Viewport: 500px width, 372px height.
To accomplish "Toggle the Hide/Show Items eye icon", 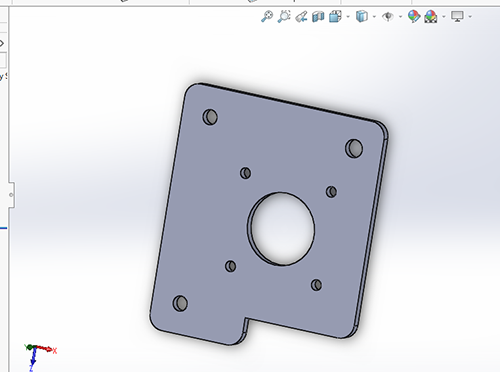I will (388, 16).
